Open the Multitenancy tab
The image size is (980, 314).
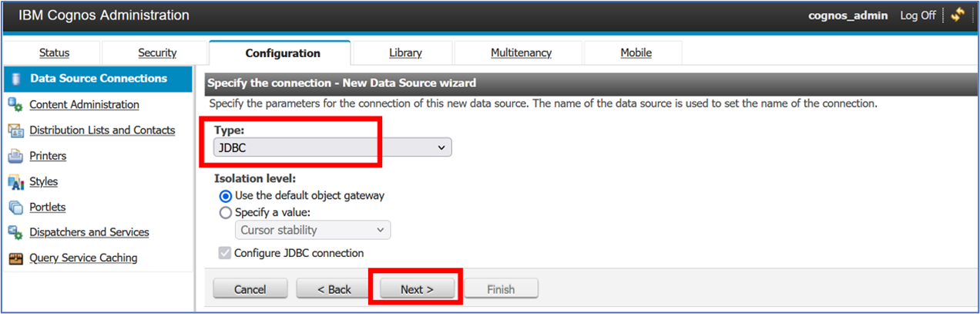[x=521, y=52]
